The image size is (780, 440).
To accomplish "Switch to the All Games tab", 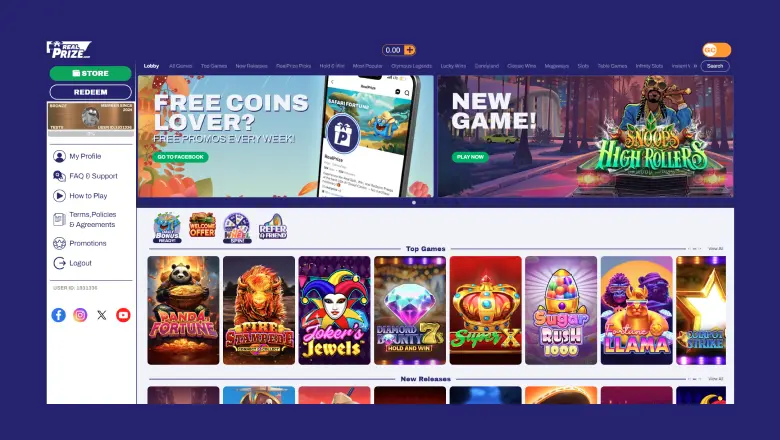I will (181, 66).
